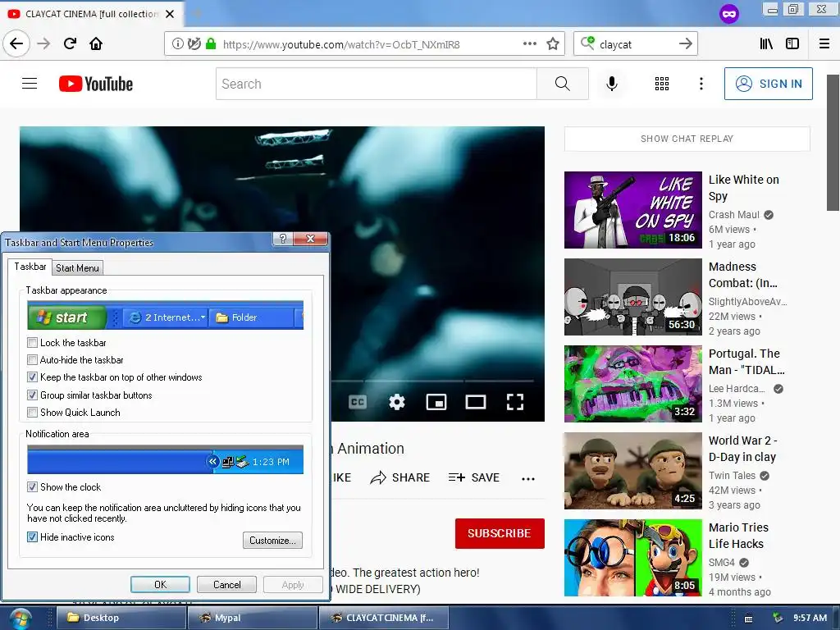840x630 pixels.
Task: Click in the YouTube Search field
Action: pos(376,84)
